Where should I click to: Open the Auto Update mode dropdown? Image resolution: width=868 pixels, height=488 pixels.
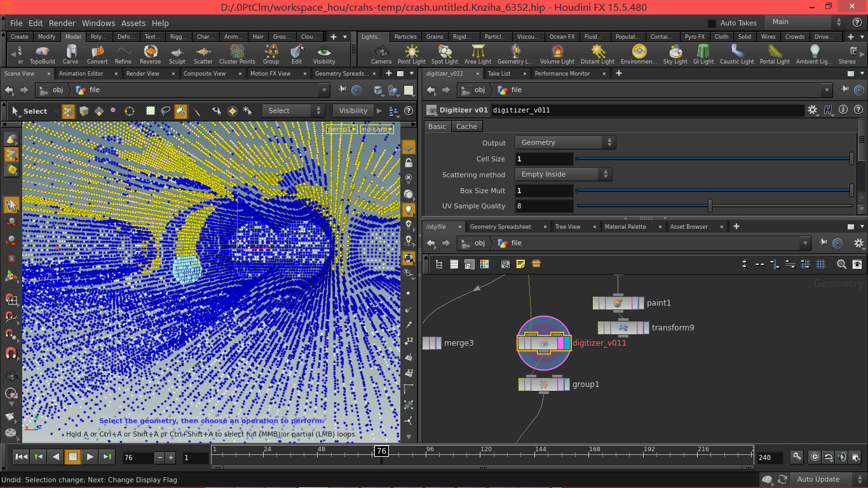(x=823, y=480)
